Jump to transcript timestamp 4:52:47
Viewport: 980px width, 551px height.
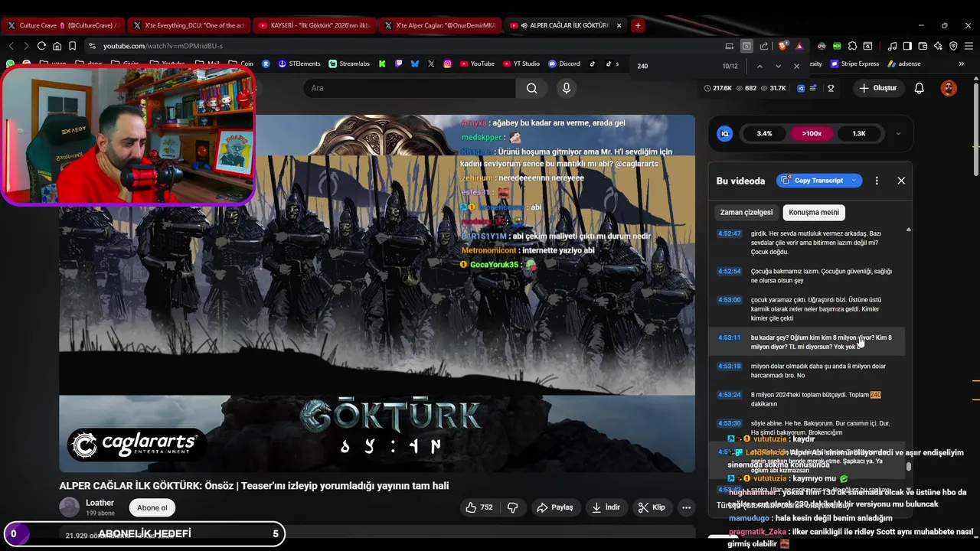(729, 233)
